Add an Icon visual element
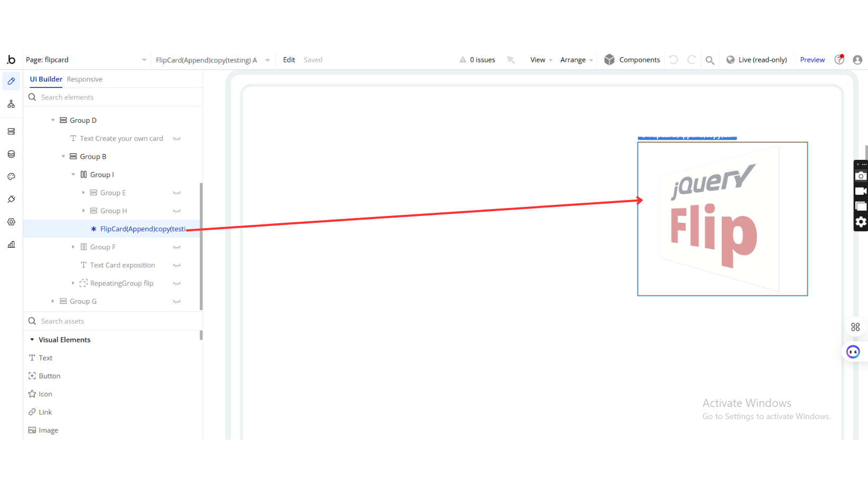This screenshot has height=489, width=868. pos(40,394)
